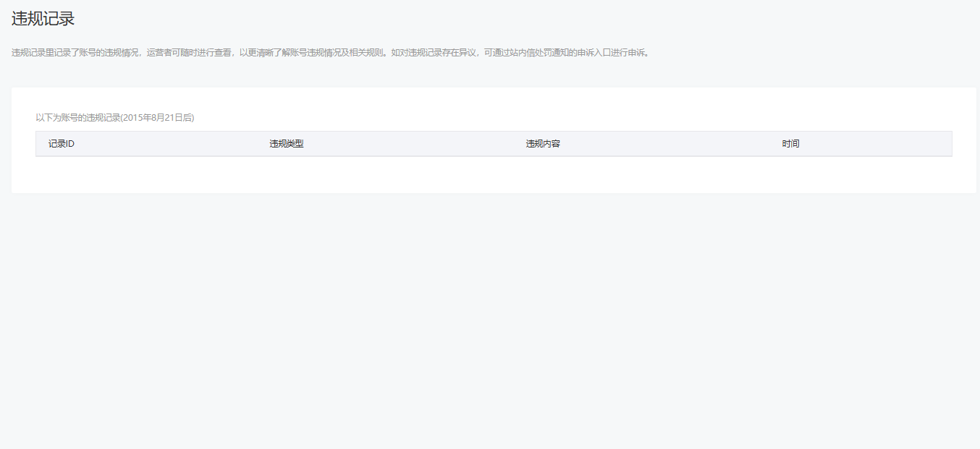Click the 申诉入口 text in description
Screen dimensions: 980x449
point(594,53)
